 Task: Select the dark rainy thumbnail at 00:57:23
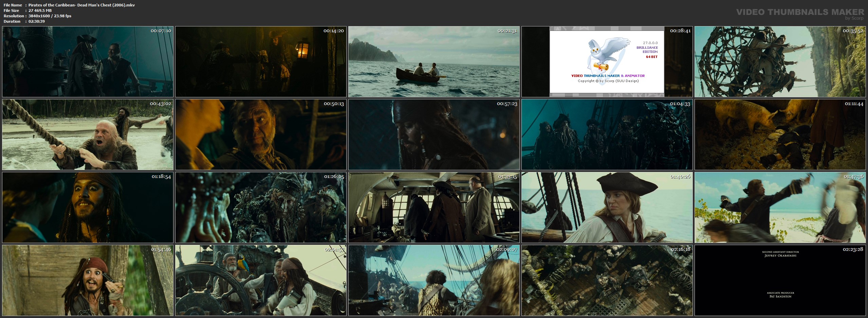point(434,135)
